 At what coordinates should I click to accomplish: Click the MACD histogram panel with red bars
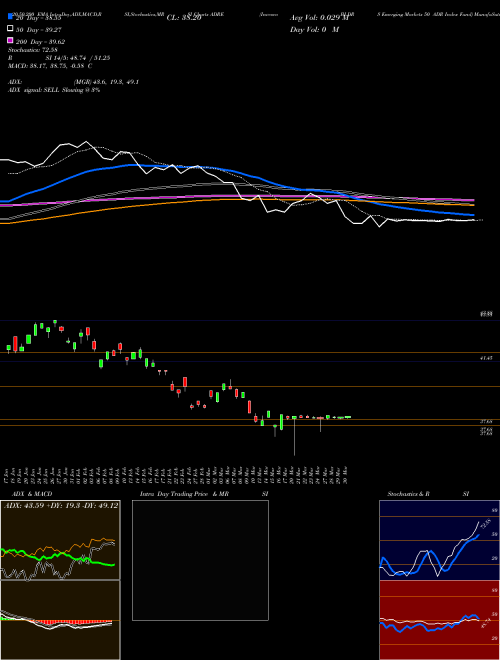[60, 620]
